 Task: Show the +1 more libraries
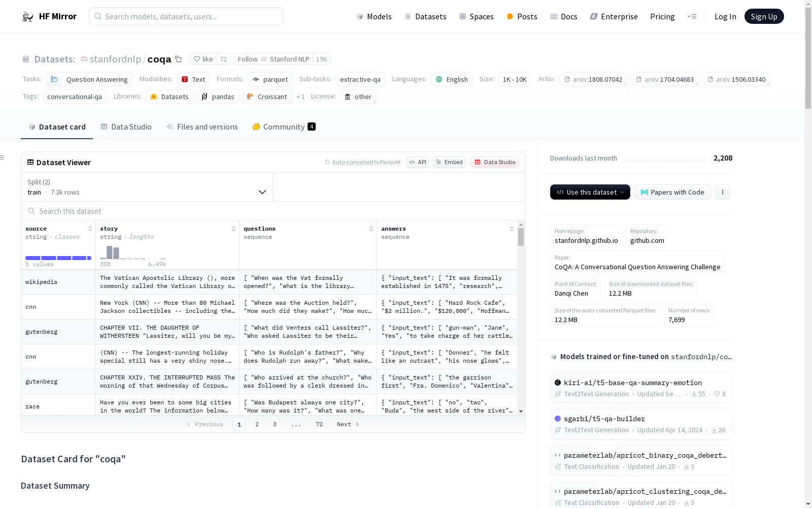[300, 97]
